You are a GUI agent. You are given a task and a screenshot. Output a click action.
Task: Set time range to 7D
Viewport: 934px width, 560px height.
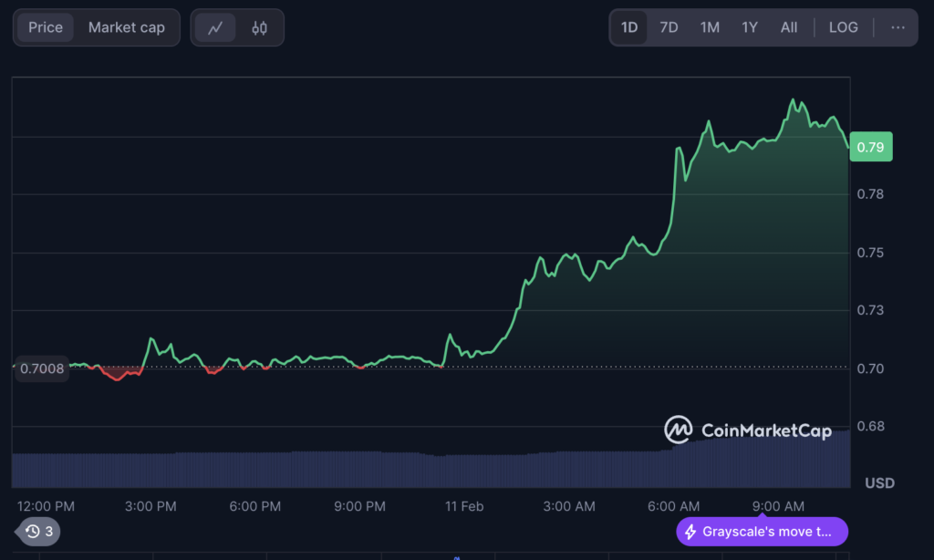point(669,27)
